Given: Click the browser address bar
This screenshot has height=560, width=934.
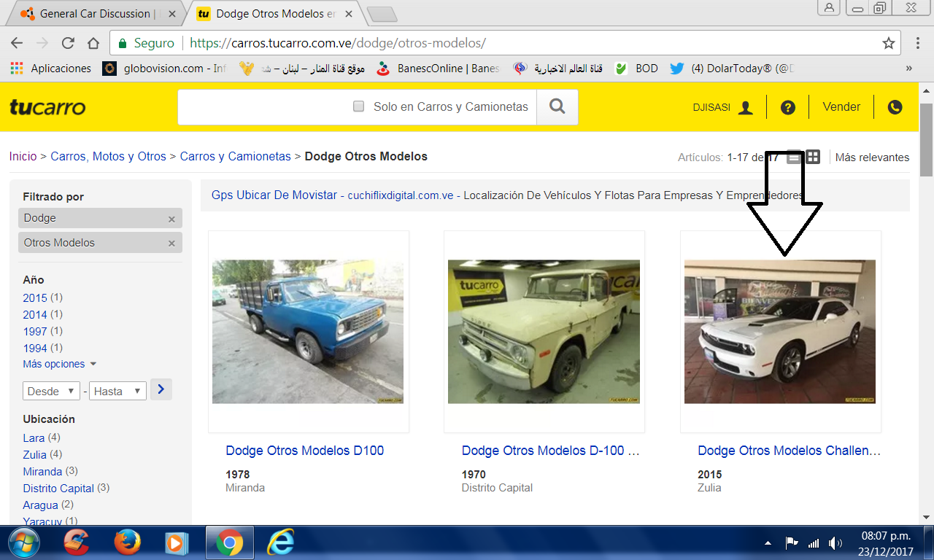Looking at the screenshot, I should click(506, 43).
